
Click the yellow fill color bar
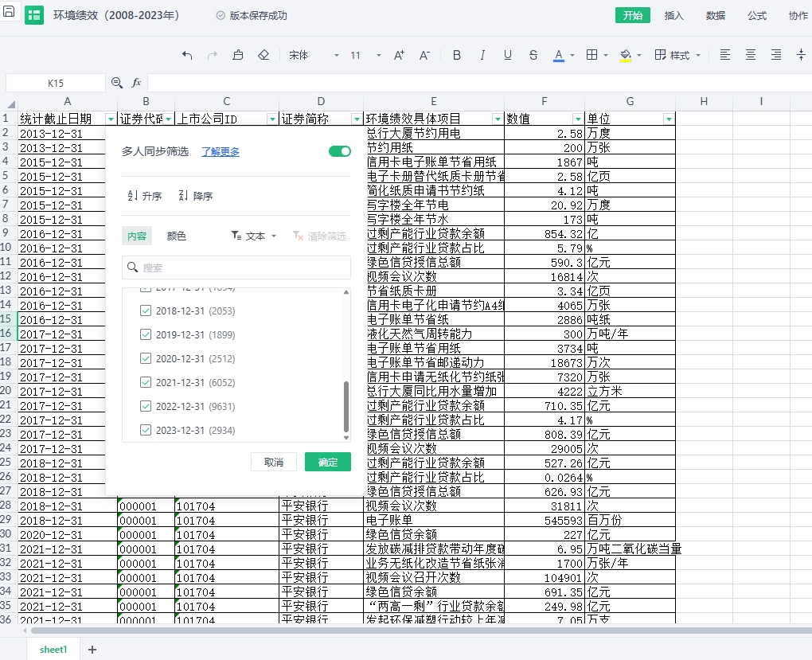click(x=626, y=61)
